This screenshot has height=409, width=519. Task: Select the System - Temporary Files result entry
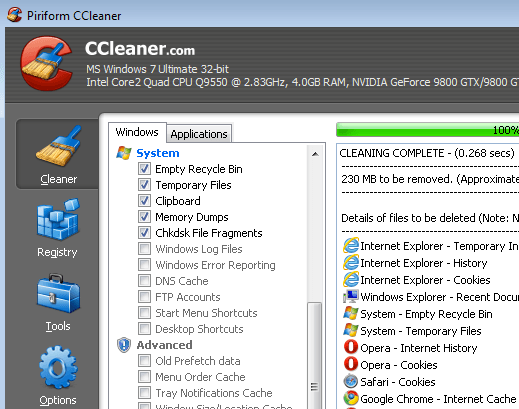point(421,331)
